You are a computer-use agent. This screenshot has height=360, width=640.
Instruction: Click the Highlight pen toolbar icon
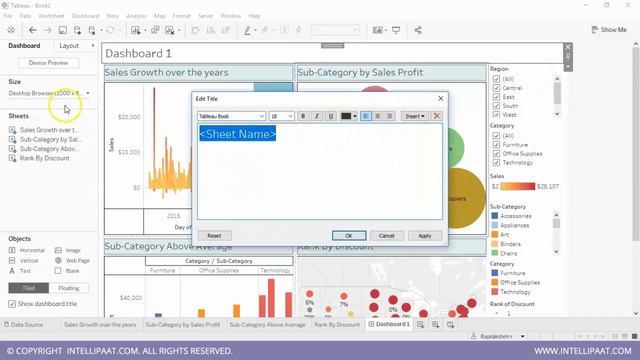[x=247, y=30]
